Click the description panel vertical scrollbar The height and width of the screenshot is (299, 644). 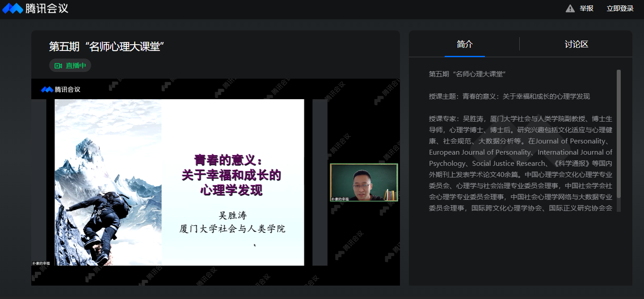[619, 134]
